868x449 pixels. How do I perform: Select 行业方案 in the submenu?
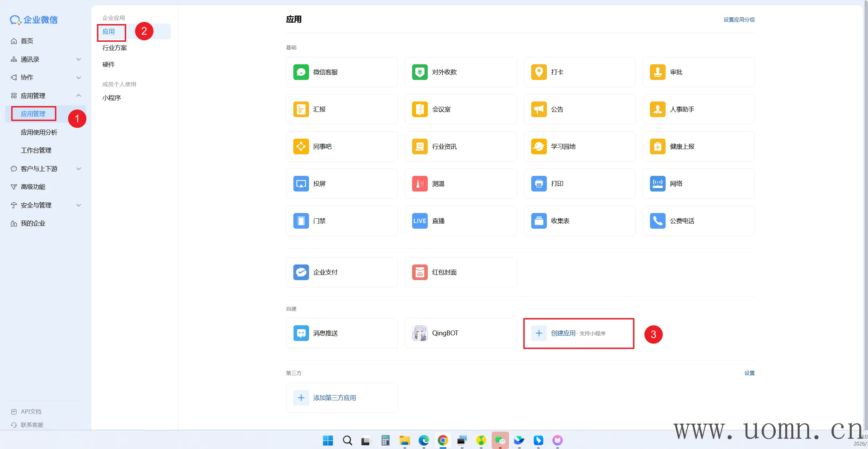coord(115,48)
